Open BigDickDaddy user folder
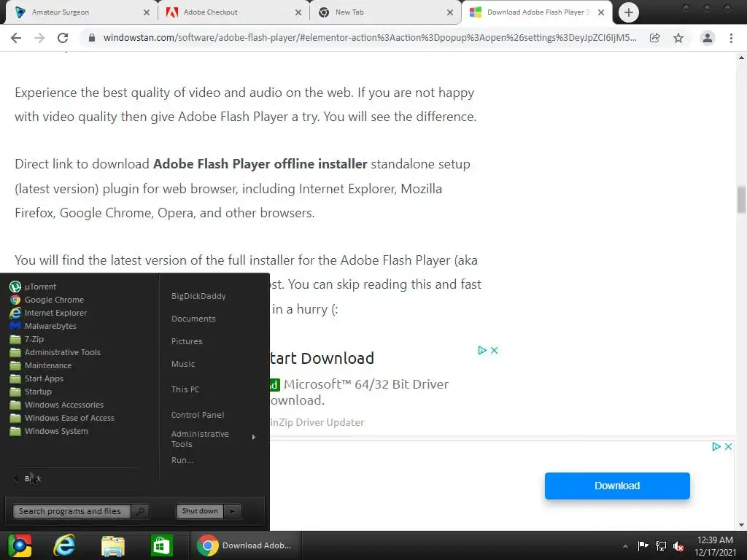This screenshot has height=560, width=747. click(198, 296)
